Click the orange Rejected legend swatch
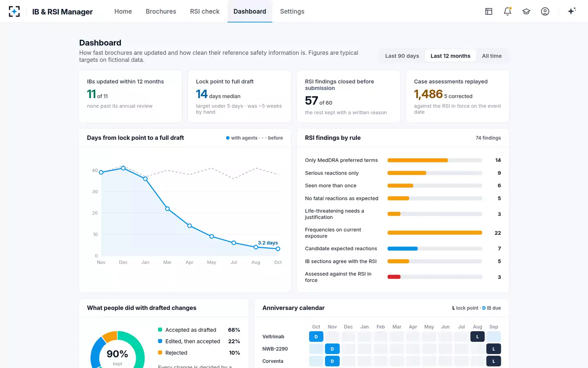 coord(160,352)
